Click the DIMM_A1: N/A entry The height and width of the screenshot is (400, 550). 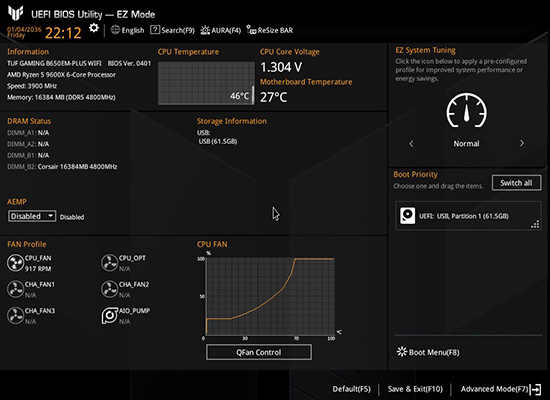(28, 133)
